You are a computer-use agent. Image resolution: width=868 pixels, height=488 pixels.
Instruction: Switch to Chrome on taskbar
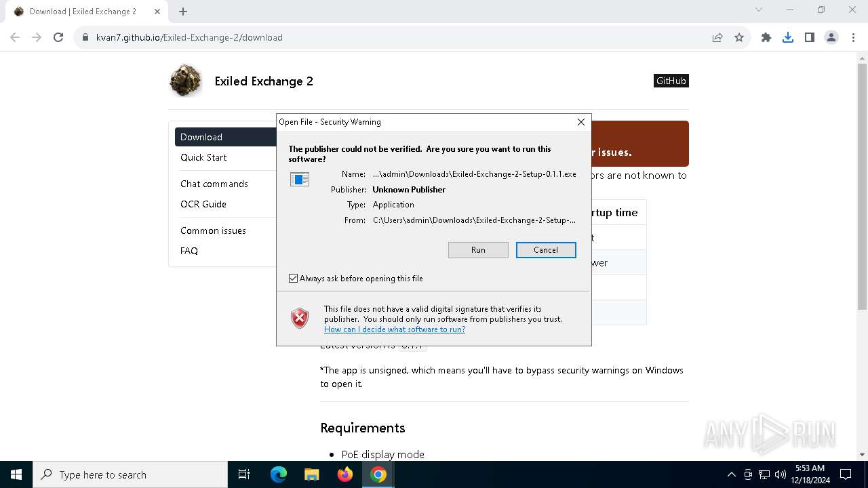point(378,474)
